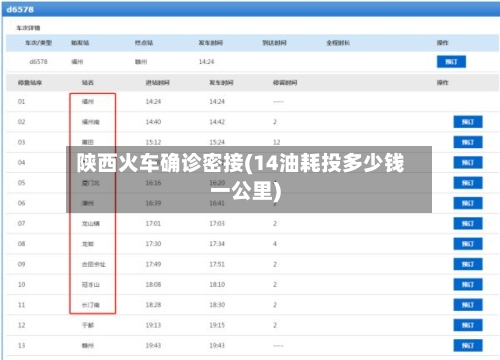Book the ticket for stop 12
The height and width of the screenshot is (360, 500).
(468, 325)
